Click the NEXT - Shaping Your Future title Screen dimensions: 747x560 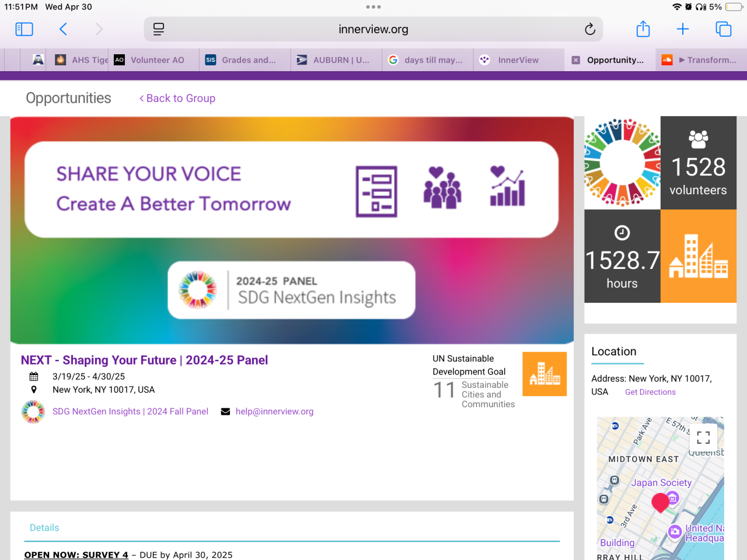pyautogui.click(x=144, y=360)
